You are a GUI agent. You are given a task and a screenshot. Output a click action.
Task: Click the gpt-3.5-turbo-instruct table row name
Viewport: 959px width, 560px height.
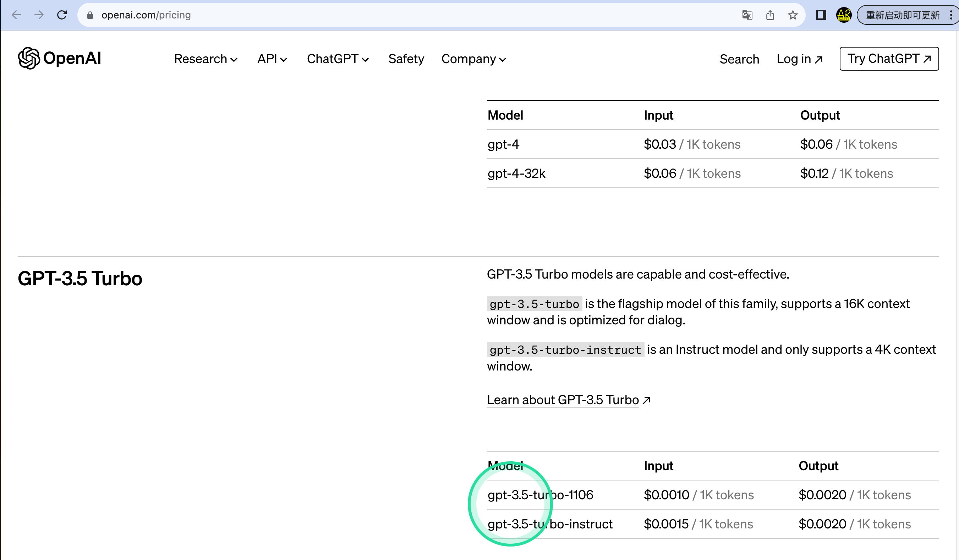click(x=550, y=524)
